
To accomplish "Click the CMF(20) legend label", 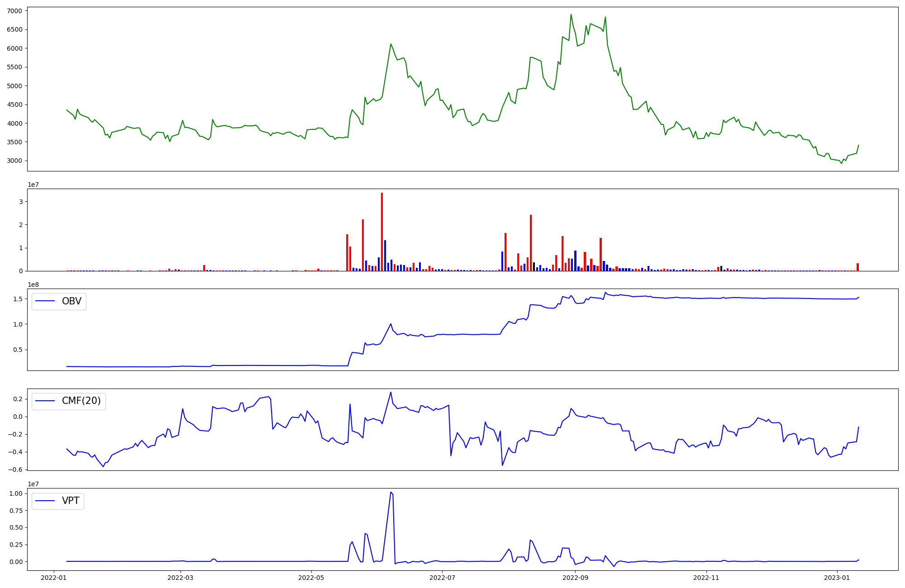I will click(x=81, y=401).
